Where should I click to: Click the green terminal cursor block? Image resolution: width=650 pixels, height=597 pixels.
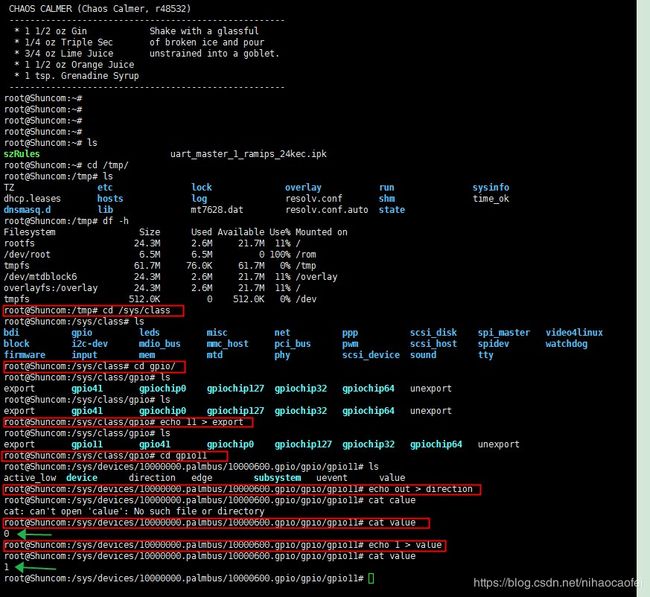pos(371,578)
